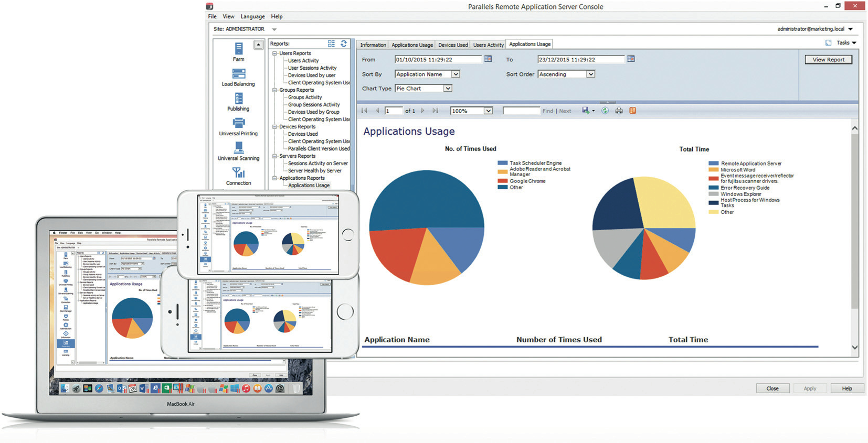Jump to the first report page
The height and width of the screenshot is (443, 868).
point(364,111)
